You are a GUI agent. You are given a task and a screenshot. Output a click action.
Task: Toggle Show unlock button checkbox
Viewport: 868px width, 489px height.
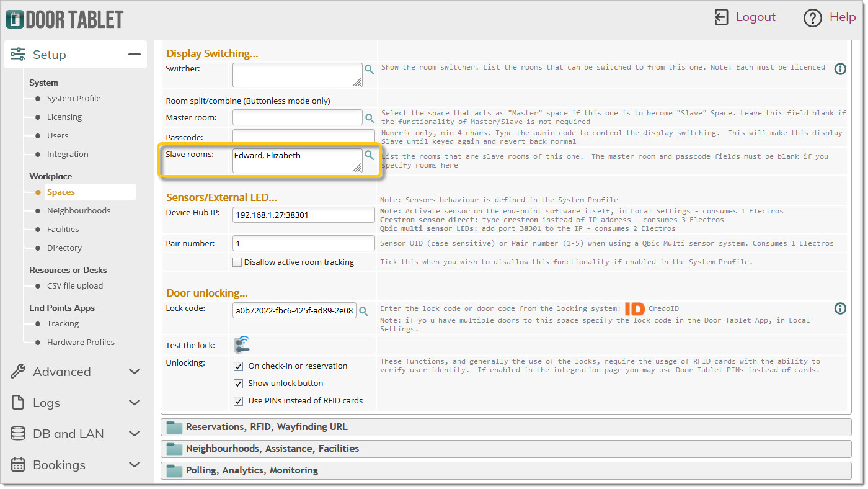pyautogui.click(x=238, y=384)
